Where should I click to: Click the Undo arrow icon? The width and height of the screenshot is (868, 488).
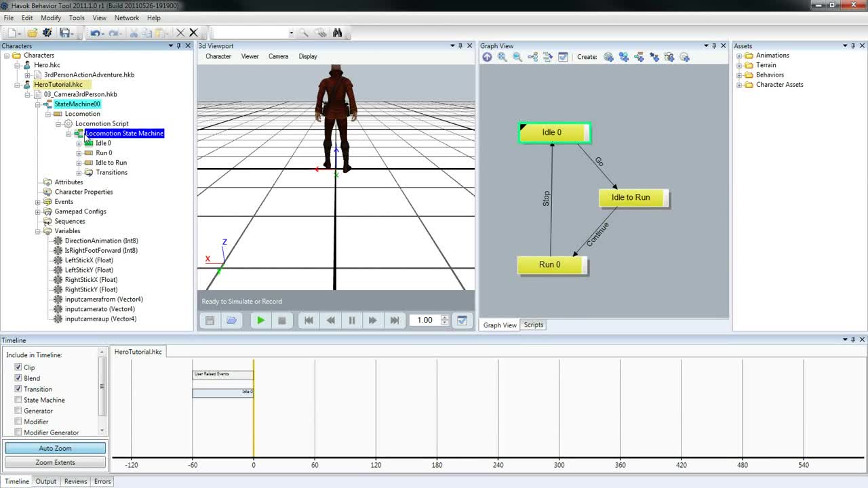tap(96, 33)
